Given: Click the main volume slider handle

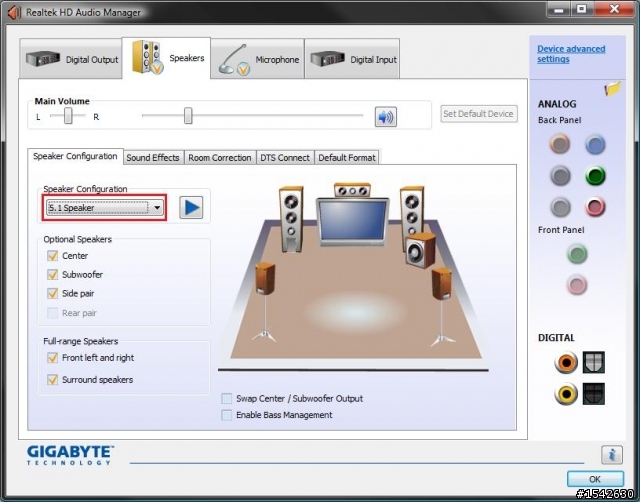Looking at the screenshot, I should pyautogui.click(x=188, y=116).
